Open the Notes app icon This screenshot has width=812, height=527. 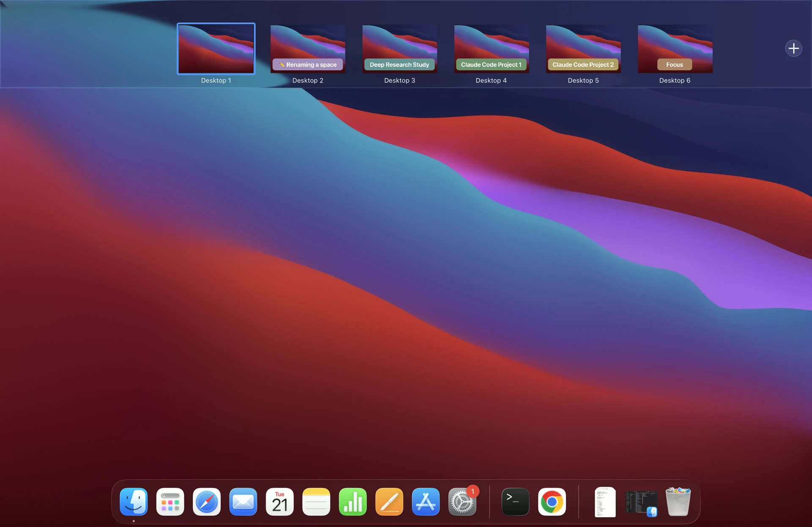point(316,502)
